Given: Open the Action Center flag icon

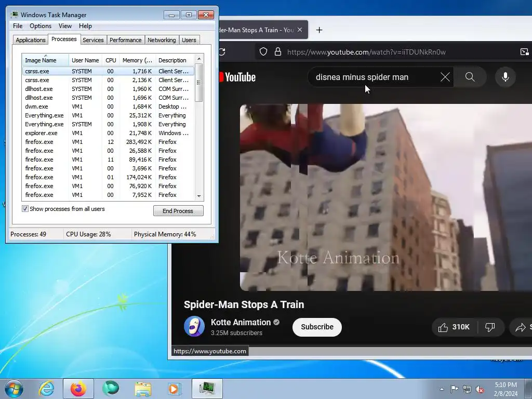Looking at the screenshot, I should [x=454, y=389].
